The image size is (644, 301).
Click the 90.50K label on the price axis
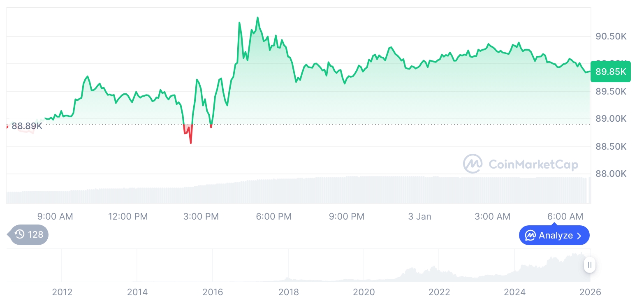click(611, 37)
